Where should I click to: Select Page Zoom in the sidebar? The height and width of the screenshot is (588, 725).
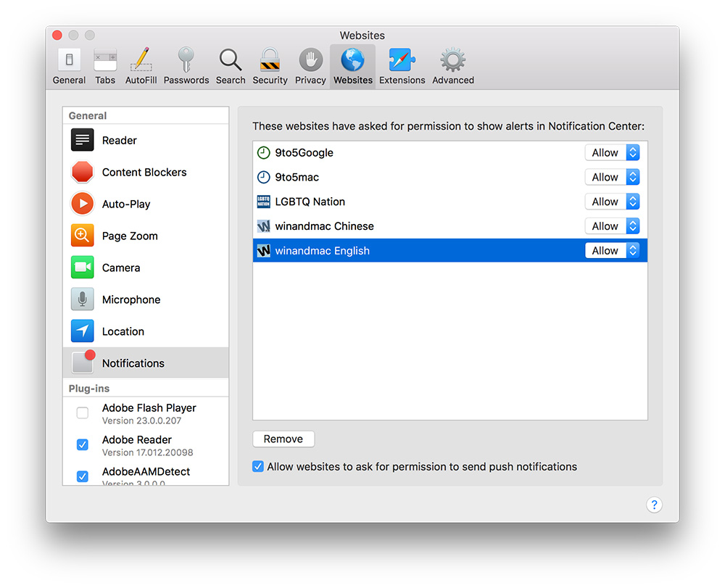[130, 236]
